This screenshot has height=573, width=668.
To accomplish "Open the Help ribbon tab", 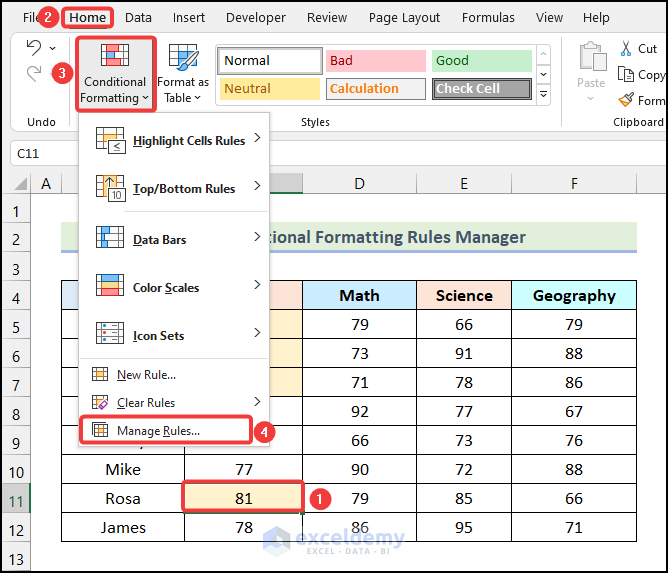I will pyautogui.click(x=596, y=17).
